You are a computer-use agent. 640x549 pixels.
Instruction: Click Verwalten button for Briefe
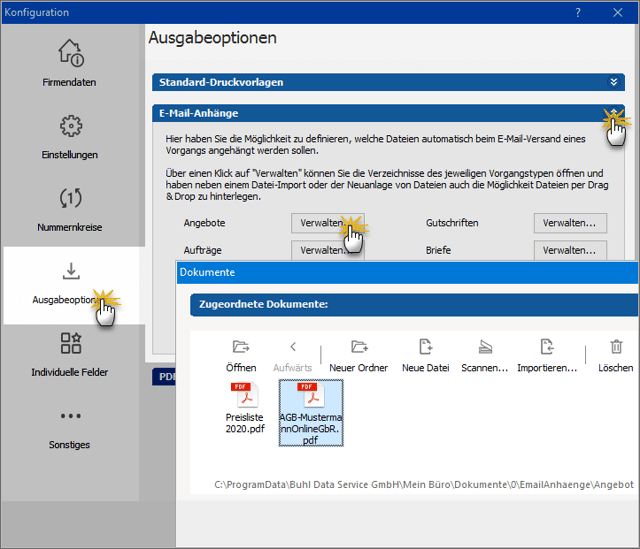click(569, 250)
